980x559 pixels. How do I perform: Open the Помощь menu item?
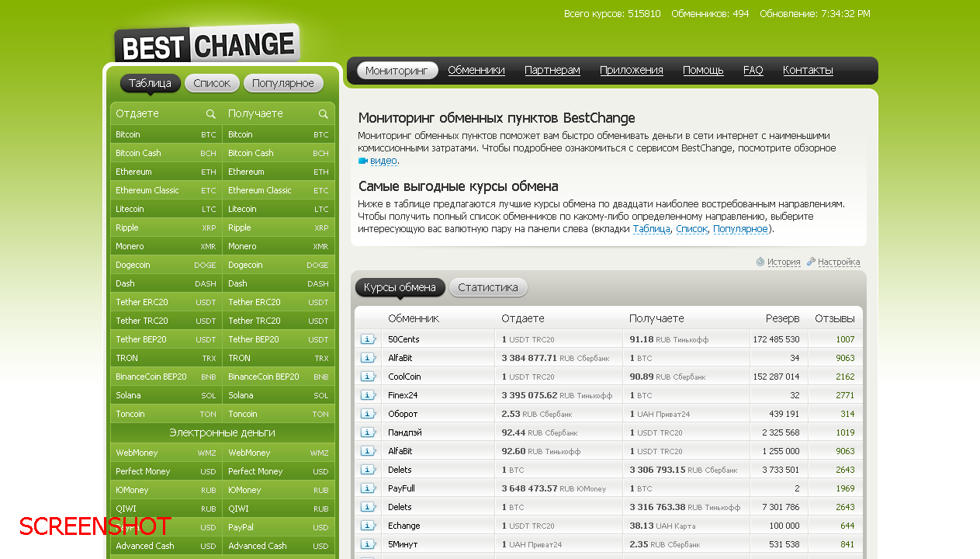tap(703, 71)
